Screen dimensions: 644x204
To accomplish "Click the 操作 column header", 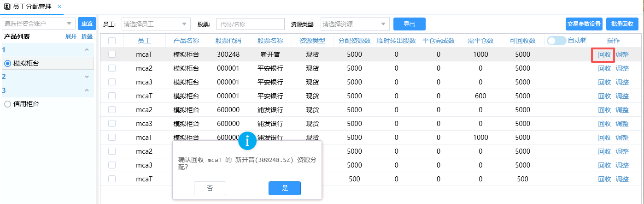I will point(613,41).
